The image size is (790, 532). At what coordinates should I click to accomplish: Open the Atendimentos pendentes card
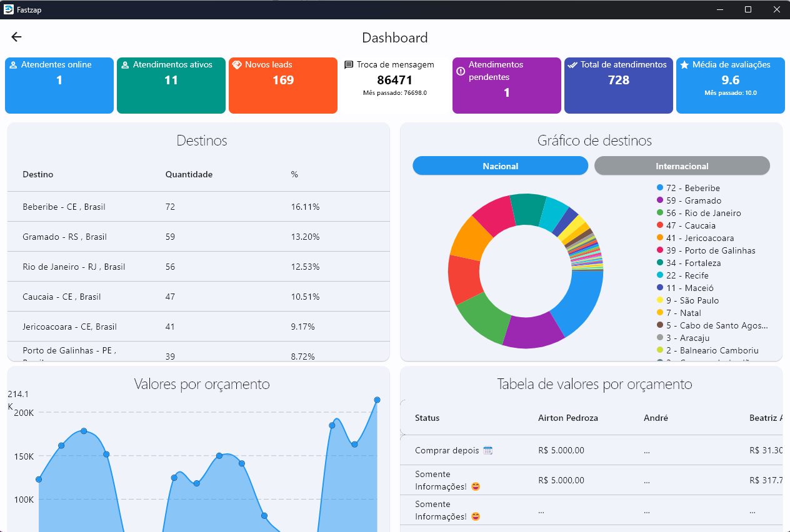[507, 86]
